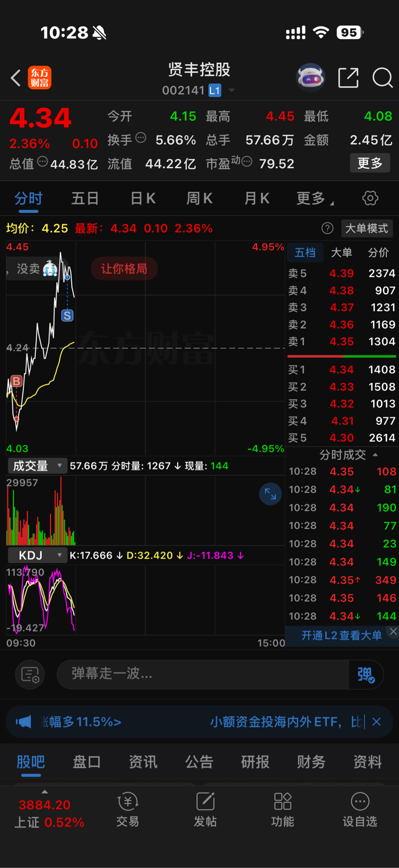This screenshot has width=399, height=868.
Task: Tap the help question mark icon
Action: coord(327,228)
